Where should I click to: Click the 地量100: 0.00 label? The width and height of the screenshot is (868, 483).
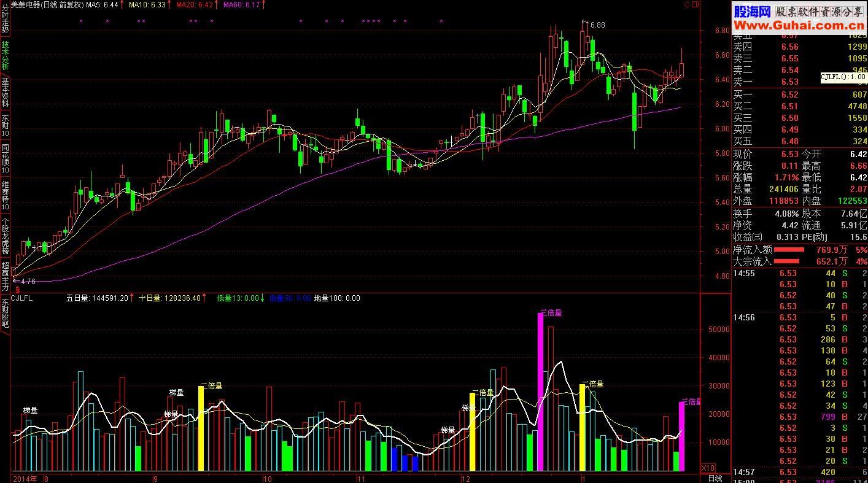click(x=337, y=298)
